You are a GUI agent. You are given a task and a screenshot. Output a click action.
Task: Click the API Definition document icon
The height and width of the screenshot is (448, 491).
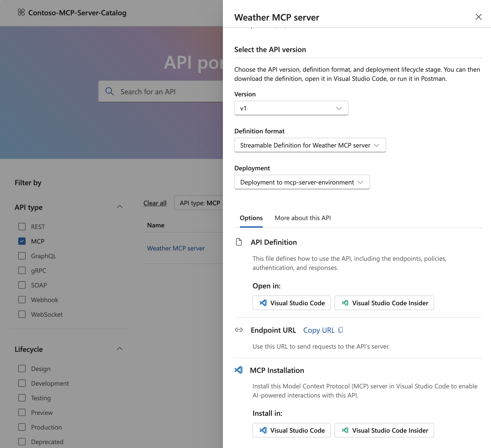239,242
